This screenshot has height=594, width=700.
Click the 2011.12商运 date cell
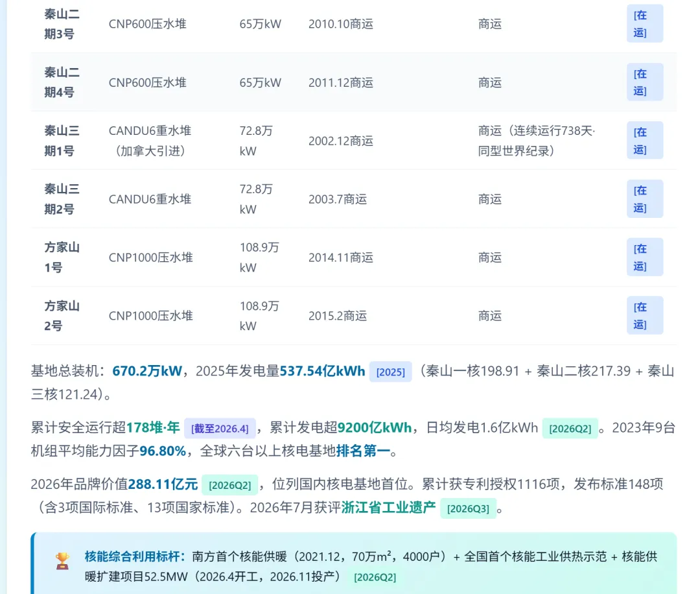point(341,82)
